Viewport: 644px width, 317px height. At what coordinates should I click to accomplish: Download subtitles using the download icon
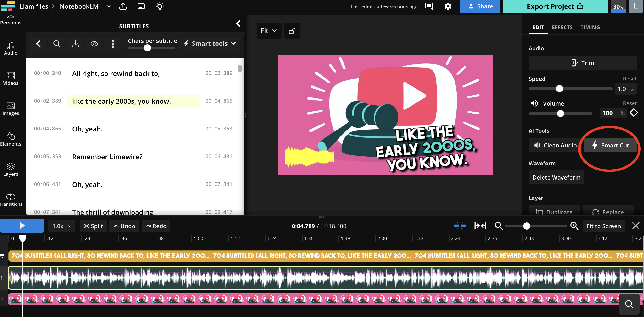point(76,44)
